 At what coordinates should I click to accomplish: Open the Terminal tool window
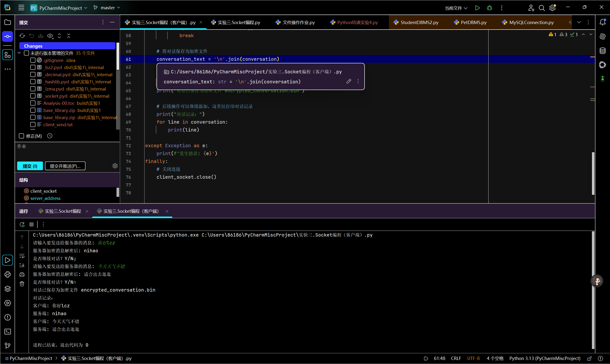(x=8, y=332)
